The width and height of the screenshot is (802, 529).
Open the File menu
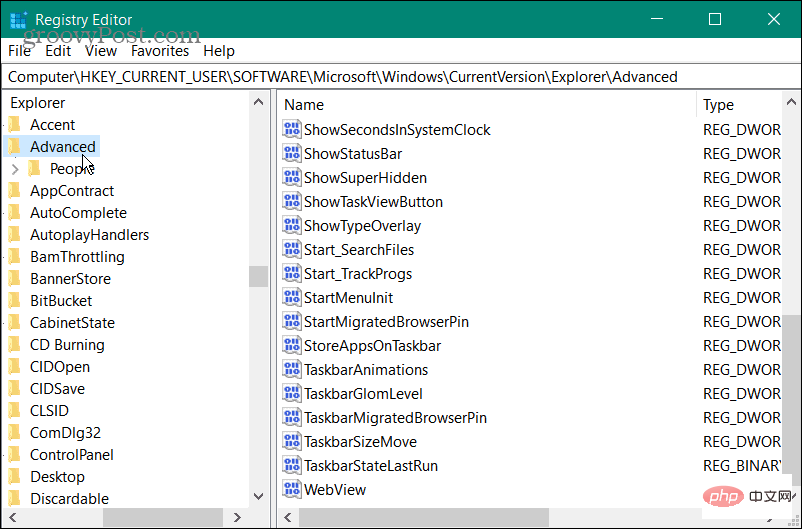(x=20, y=50)
